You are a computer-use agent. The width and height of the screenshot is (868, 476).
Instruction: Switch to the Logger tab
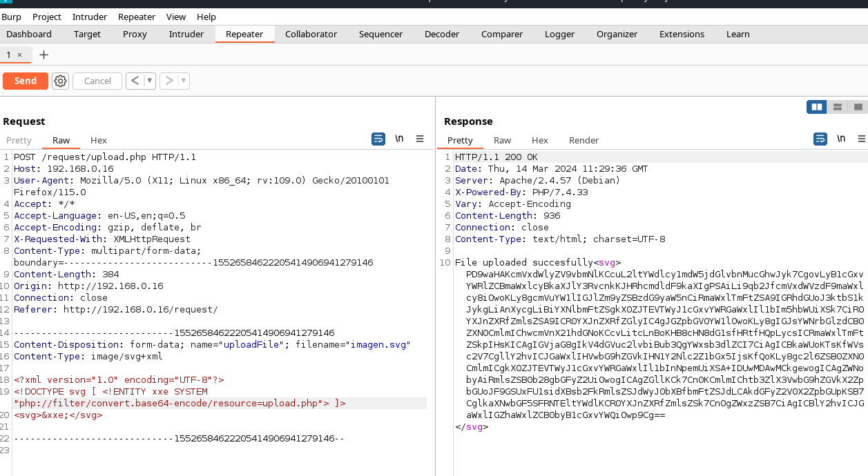coord(559,34)
